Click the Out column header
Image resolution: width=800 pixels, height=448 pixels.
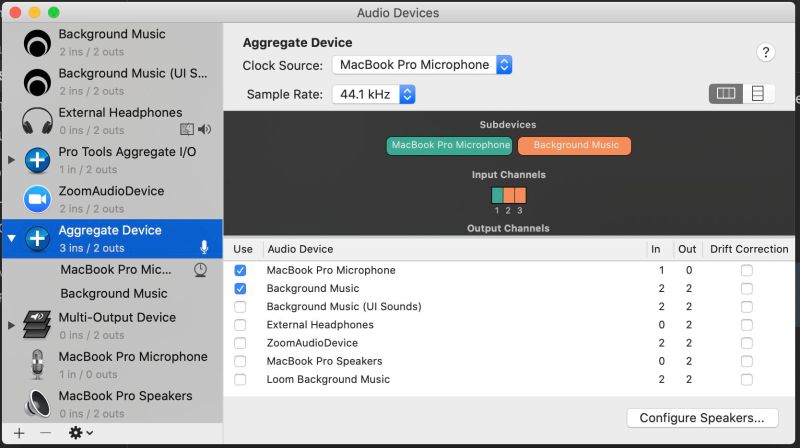pyautogui.click(x=687, y=249)
